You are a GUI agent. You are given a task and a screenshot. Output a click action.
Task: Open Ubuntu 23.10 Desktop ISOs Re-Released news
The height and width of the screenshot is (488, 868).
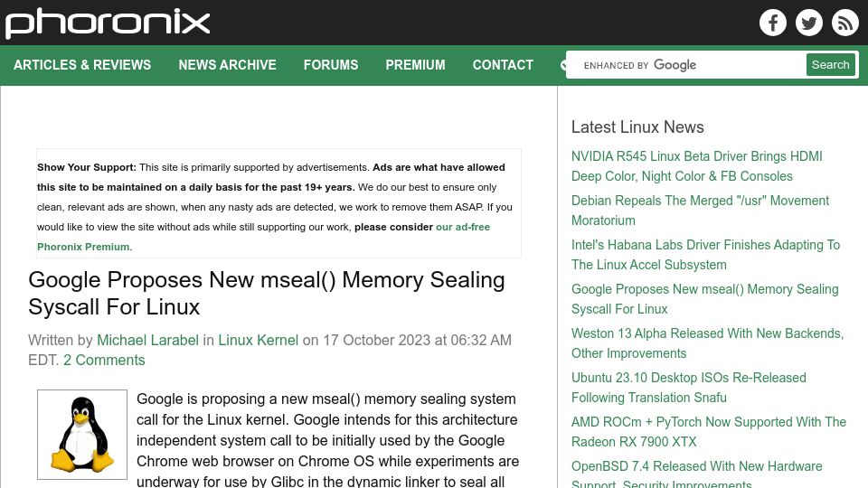click(689, 388)
